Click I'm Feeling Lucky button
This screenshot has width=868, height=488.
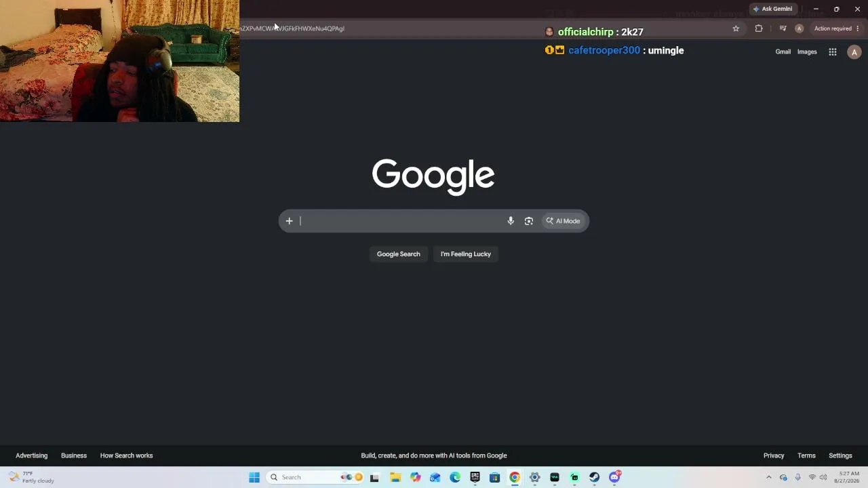point(466,254)
